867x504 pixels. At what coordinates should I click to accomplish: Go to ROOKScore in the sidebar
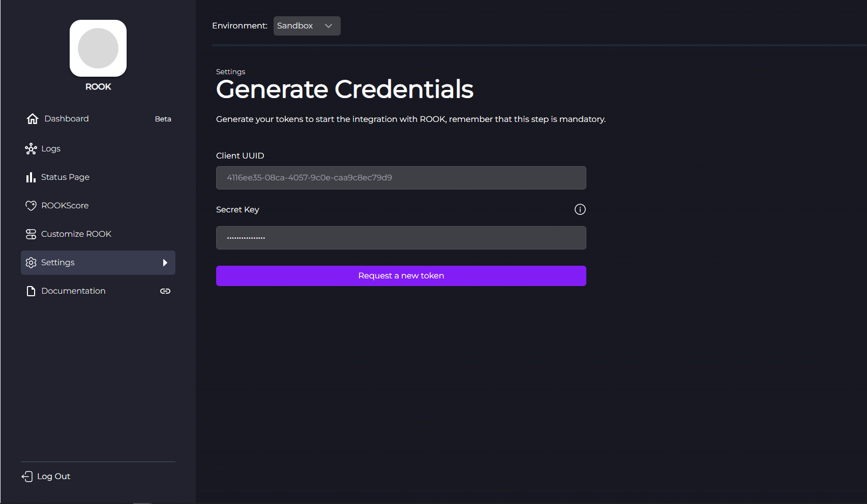pos(65,206)
